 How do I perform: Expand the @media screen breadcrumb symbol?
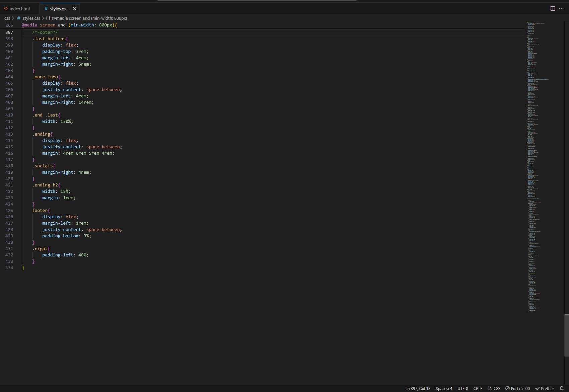(89, 18)
